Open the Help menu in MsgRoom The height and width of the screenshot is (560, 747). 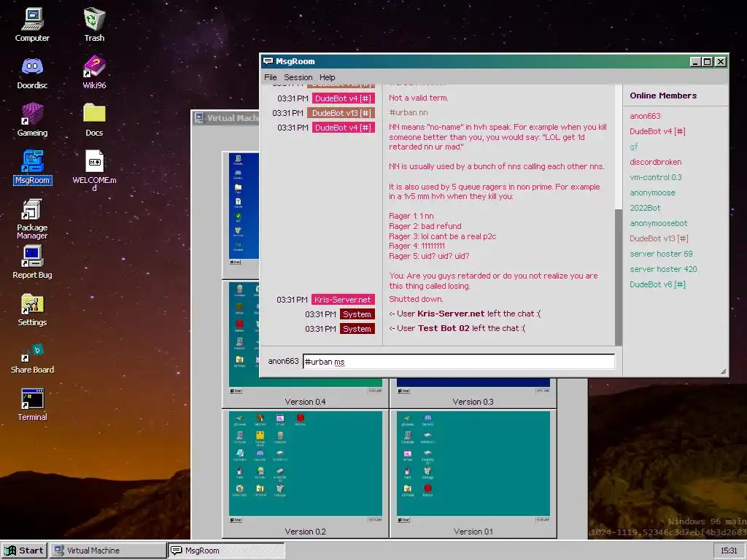[327, 77]
